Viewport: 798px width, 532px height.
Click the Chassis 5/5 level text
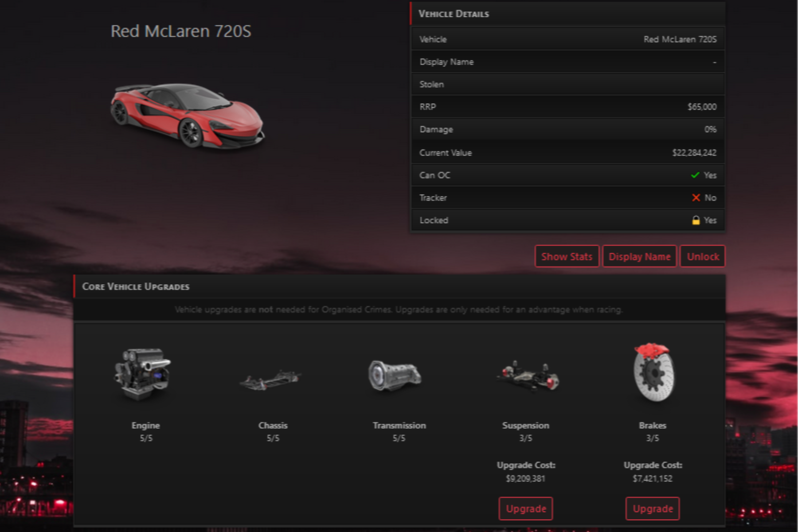tap(273, 438)
